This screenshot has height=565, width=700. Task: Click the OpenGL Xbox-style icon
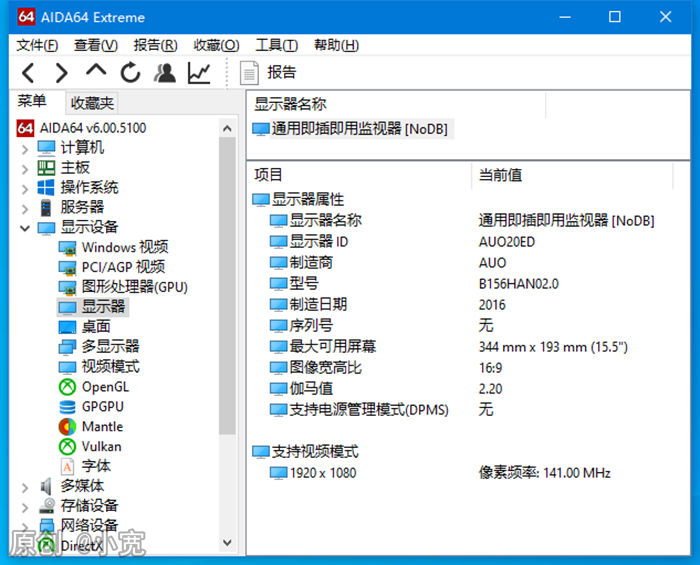(67, 386)
